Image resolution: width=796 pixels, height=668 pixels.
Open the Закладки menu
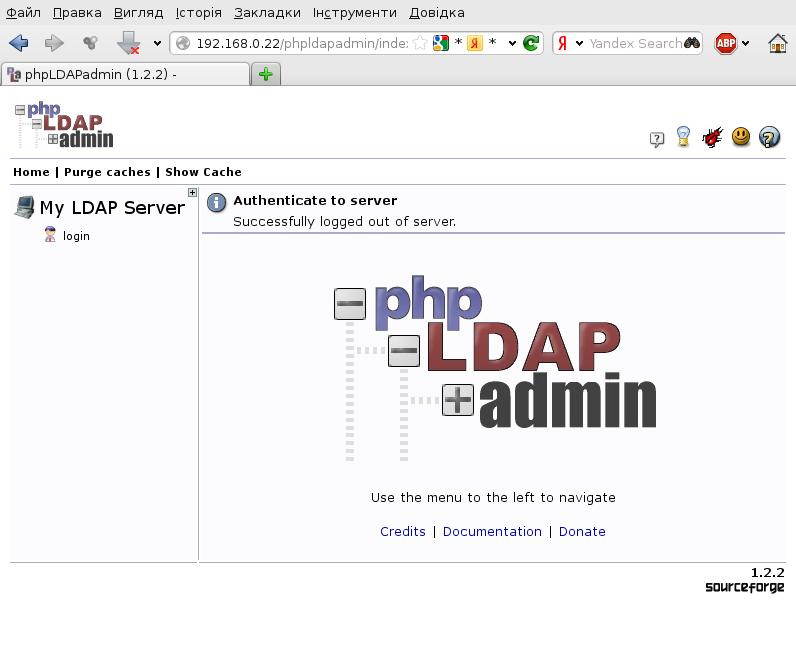(x=267, y=13)
